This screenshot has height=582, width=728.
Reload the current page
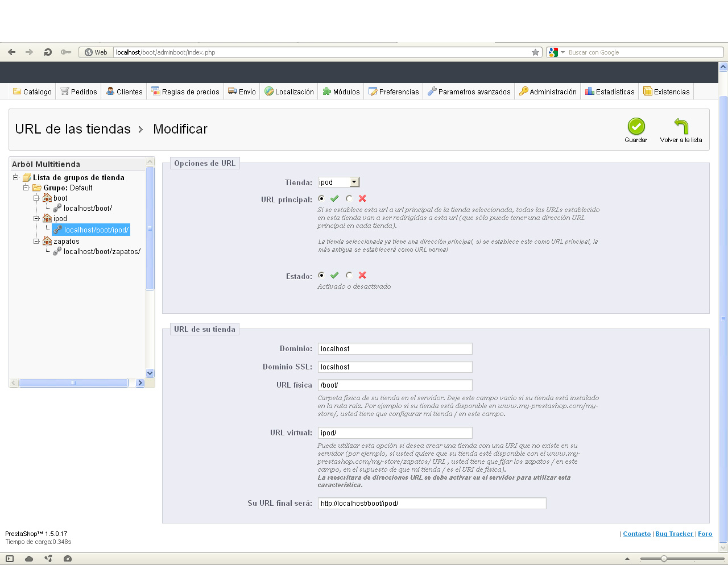click(48, 52)
